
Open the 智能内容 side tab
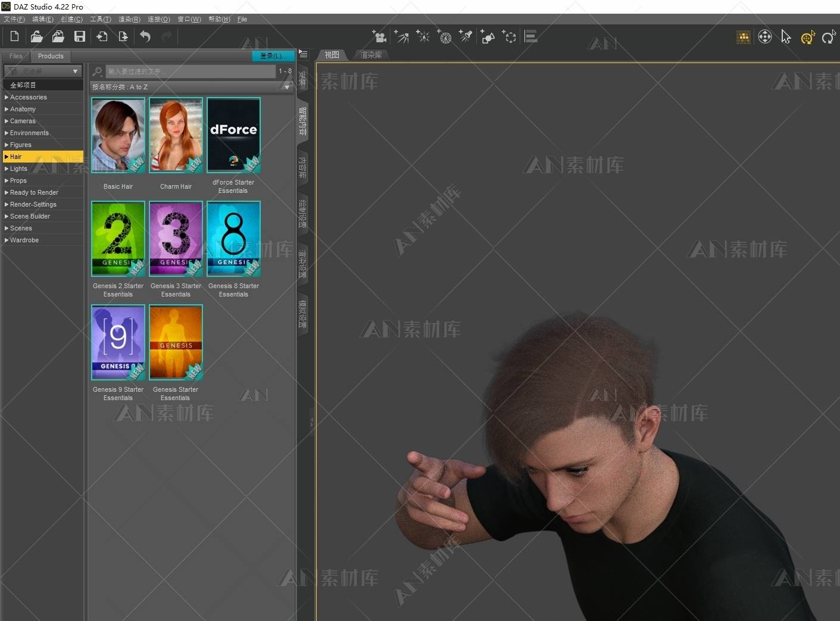(x=302, y=121)
